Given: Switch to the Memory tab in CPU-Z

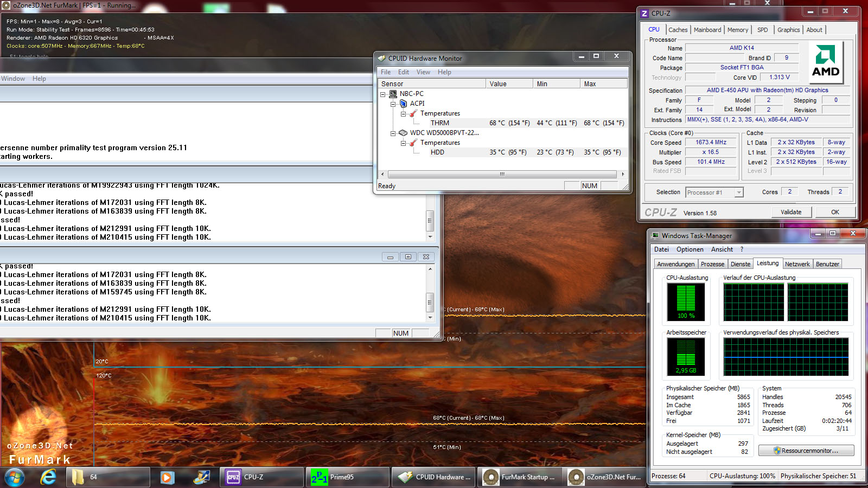Looking at the screenshot, I should (738, 30).
